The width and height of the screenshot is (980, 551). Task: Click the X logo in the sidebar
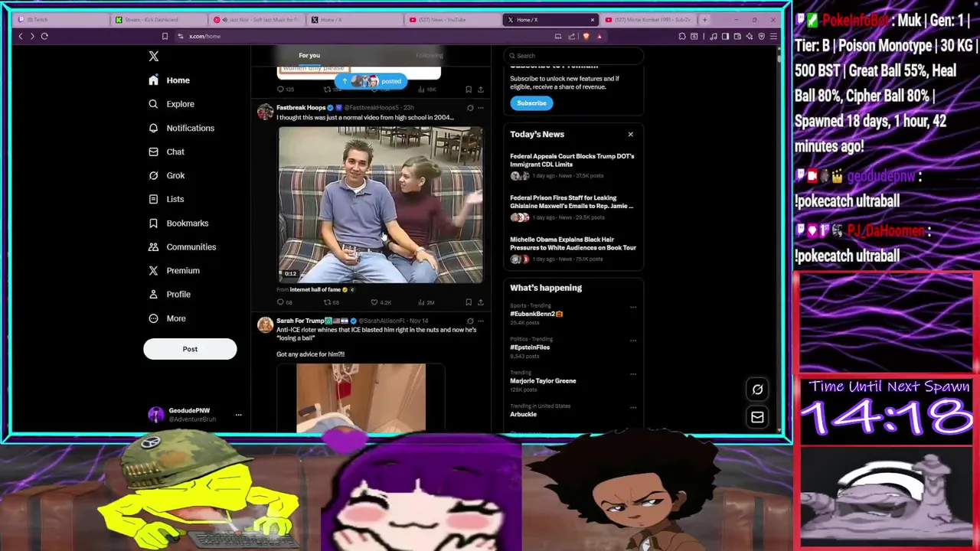154,56
